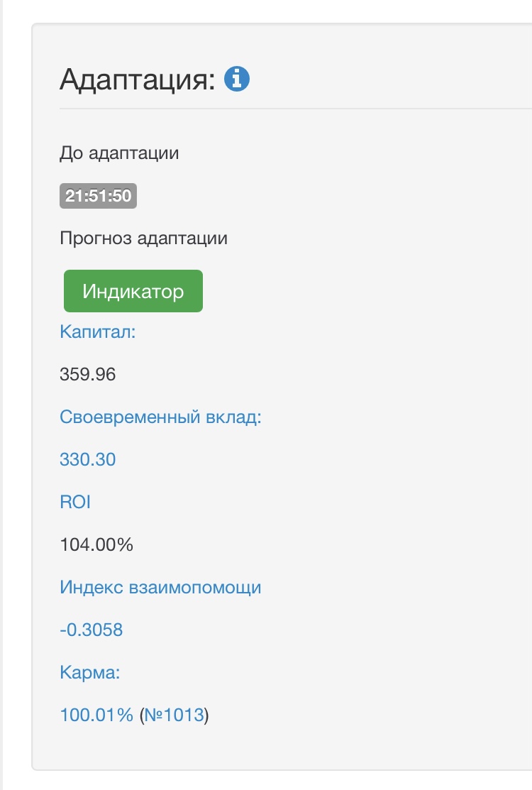Click the Адаптация: panel heading text
The image size is (532, 790).
(x=137, y=79)
